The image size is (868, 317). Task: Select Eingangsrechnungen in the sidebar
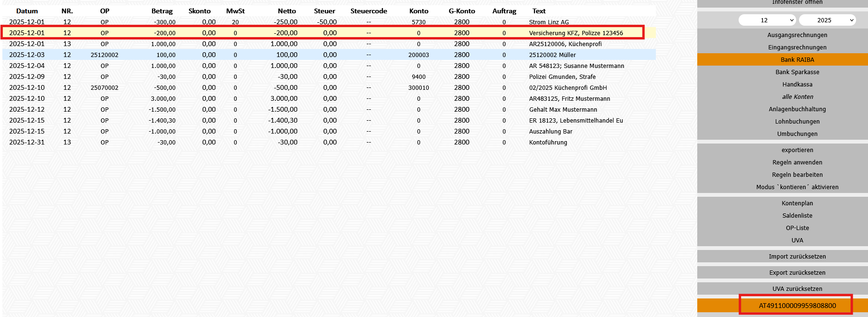pos(797,48)
